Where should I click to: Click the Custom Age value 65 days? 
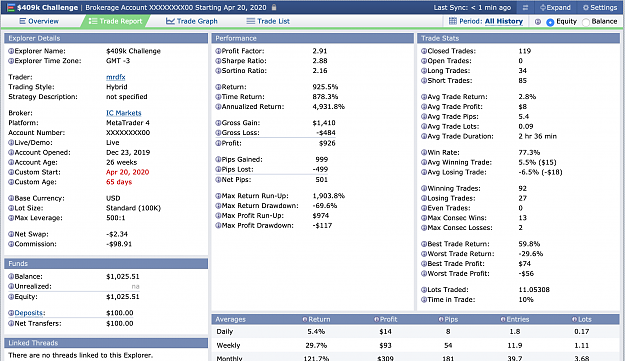(119, 182)
